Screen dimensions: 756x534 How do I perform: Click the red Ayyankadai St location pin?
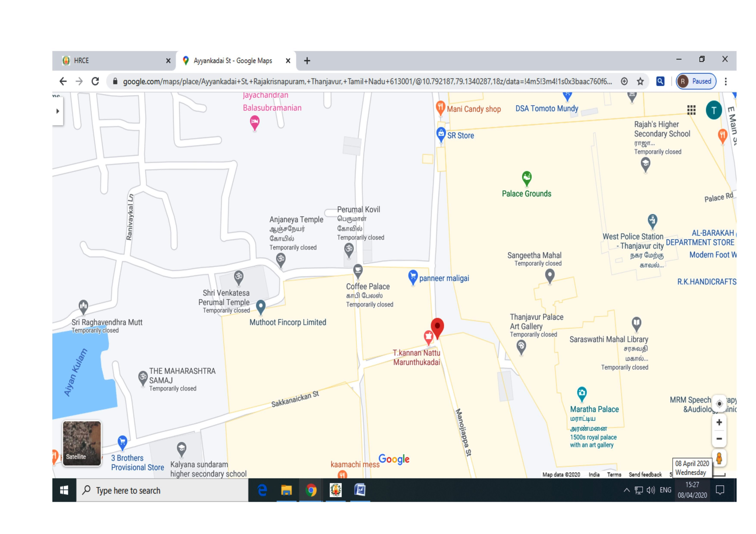point(437,327)
